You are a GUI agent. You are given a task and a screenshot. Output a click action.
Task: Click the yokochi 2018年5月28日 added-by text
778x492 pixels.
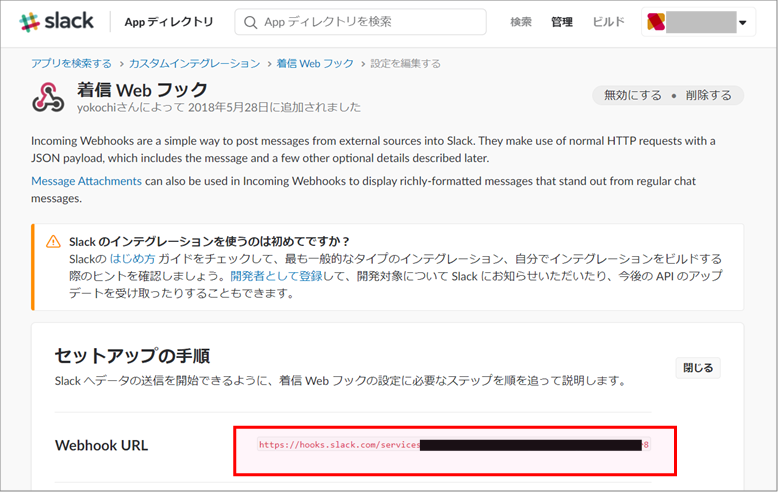(x=219, y=107)
